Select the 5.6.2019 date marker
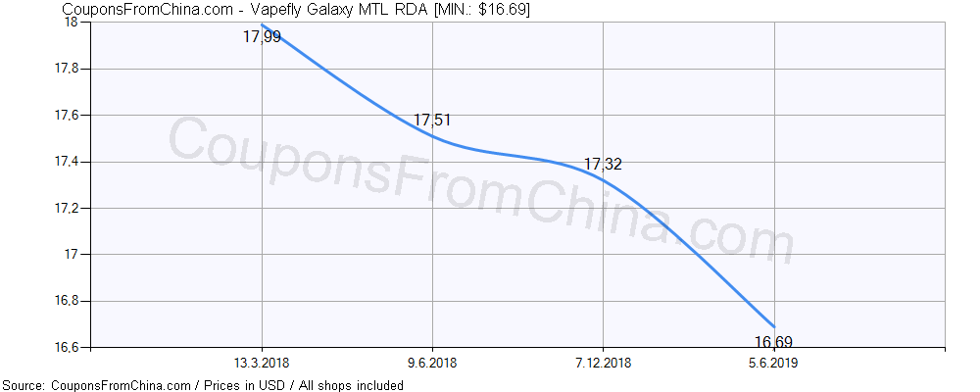The width and height of the screenshot is (980, 392). click(x=774, y=364)
